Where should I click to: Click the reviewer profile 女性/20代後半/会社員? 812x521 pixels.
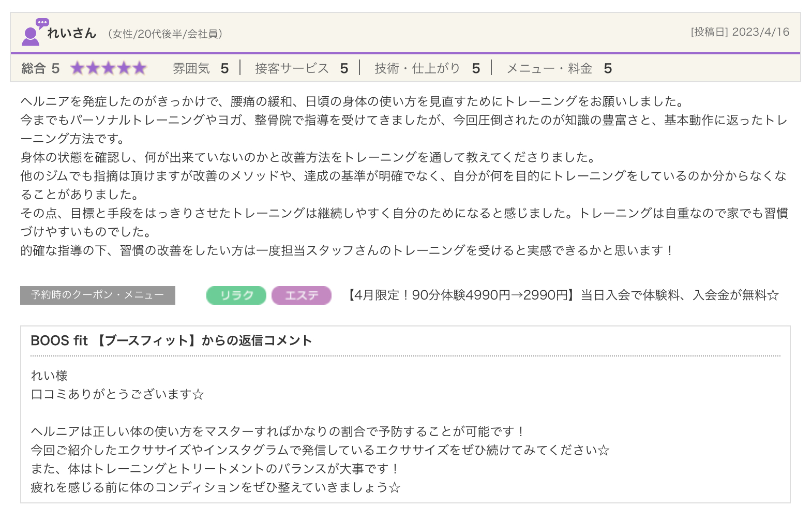tap(165, 34)
